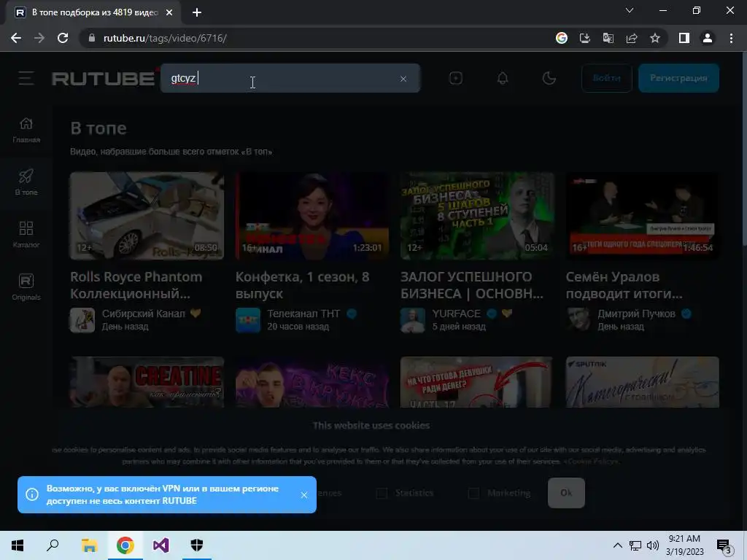Click the RUTUBE logo
Screen dimensions: 747x560
point(104,78)
